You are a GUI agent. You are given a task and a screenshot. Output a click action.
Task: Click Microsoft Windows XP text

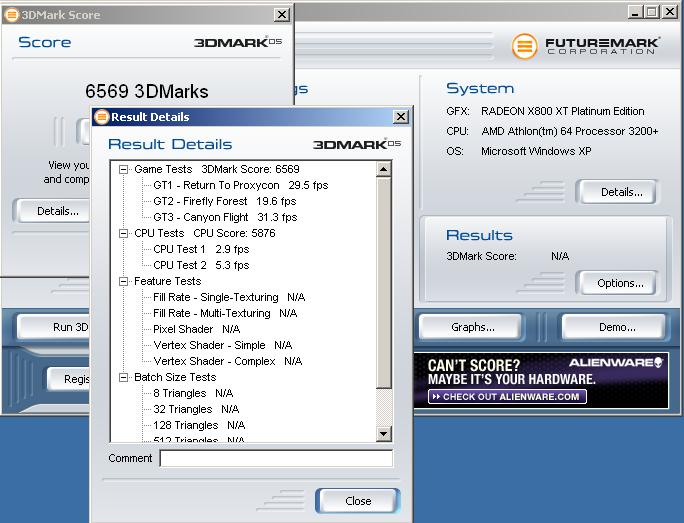click(x=536, y=151)
